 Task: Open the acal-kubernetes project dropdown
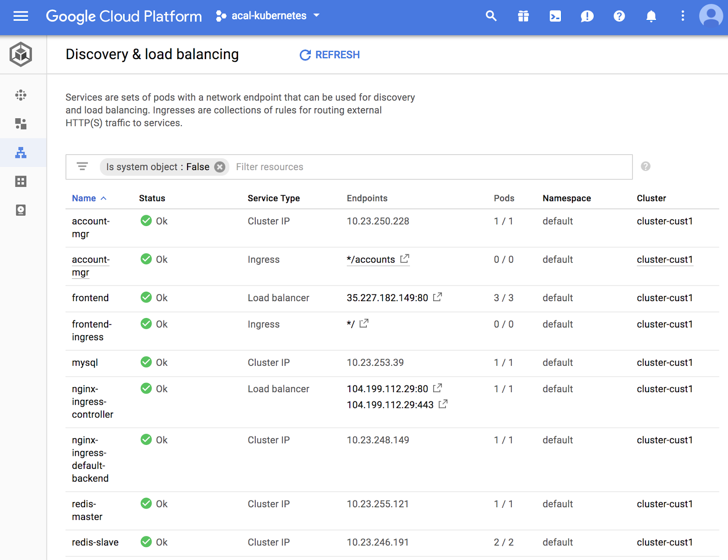tap(268, 15)
